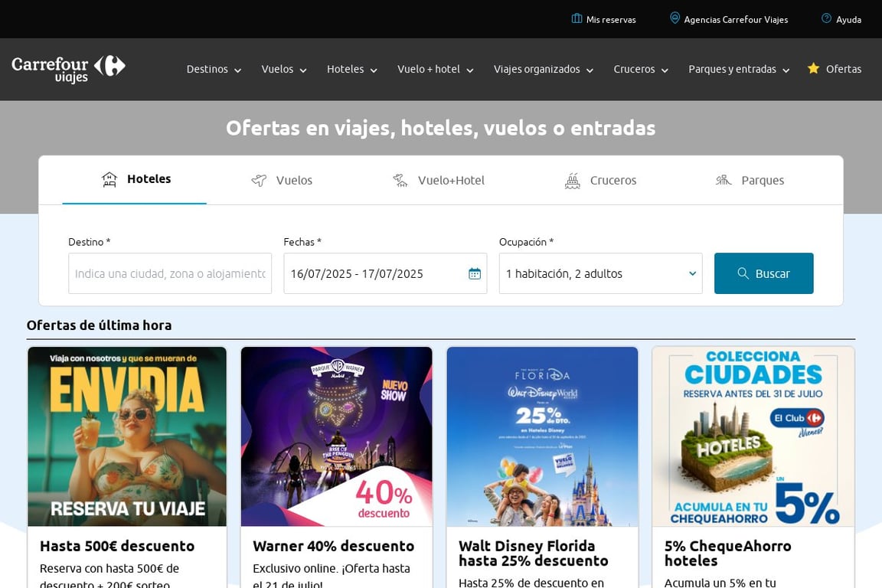
Task: Expand the Destinos menu
Action: click(x=214, y=69)
